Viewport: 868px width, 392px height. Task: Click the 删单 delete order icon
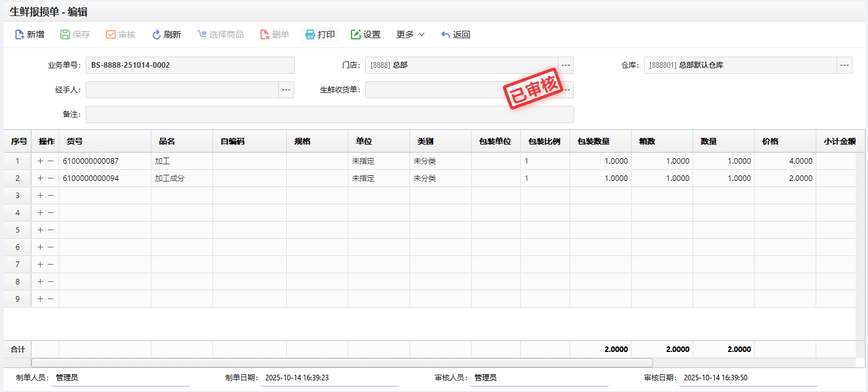click(265, 35)
